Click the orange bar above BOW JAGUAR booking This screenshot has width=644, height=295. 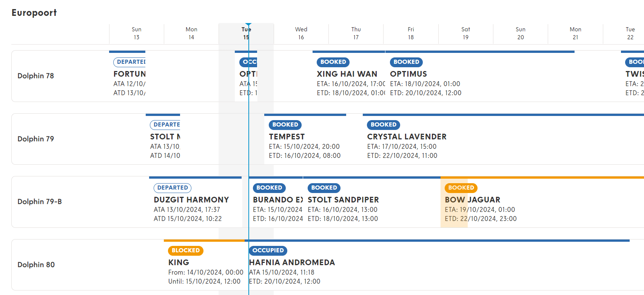tap(542, 178)
